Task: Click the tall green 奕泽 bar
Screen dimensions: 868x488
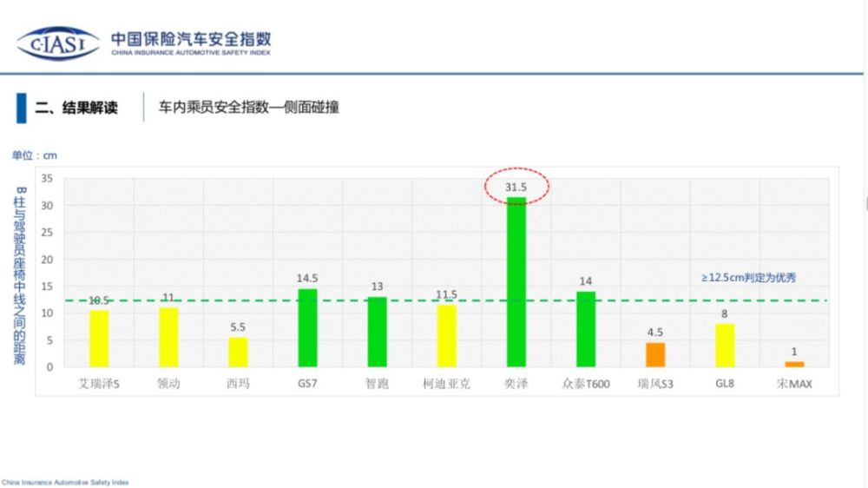Action: point(516,282)
